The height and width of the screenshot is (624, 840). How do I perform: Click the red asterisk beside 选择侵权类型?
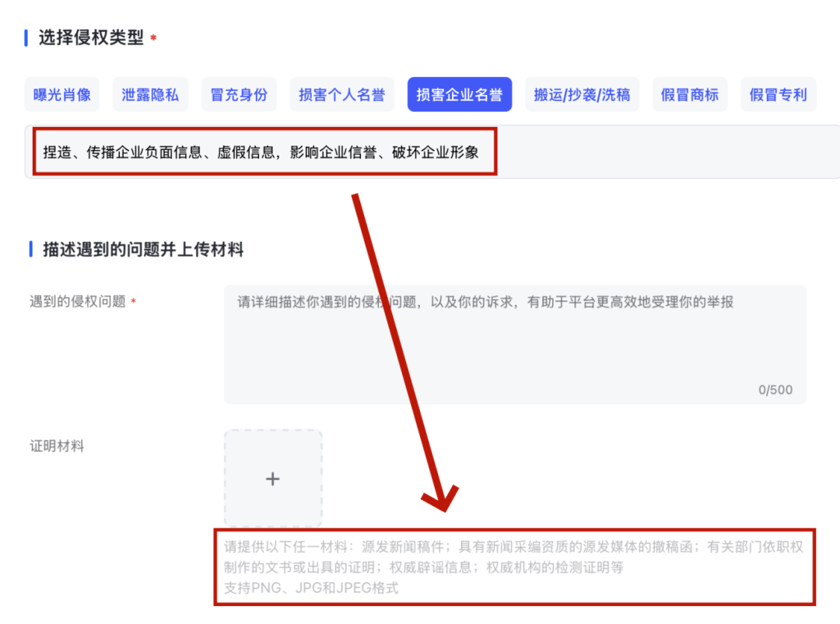[153, 39]
